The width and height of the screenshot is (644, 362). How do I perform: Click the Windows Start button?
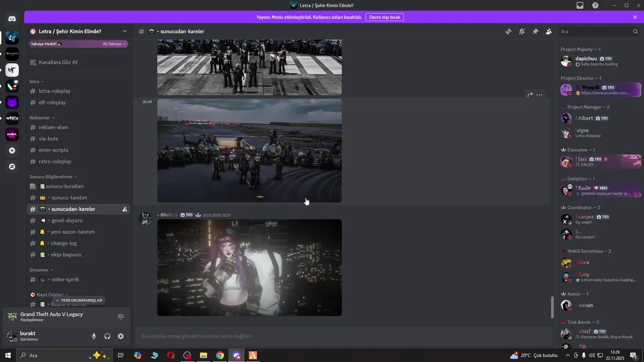coord(8,355)
